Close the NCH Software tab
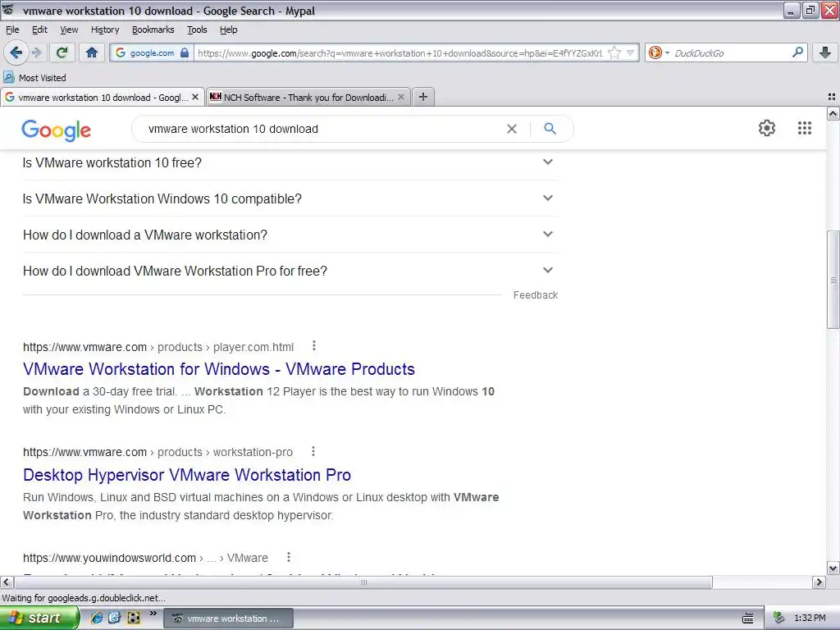 click(x=400, y=97)
